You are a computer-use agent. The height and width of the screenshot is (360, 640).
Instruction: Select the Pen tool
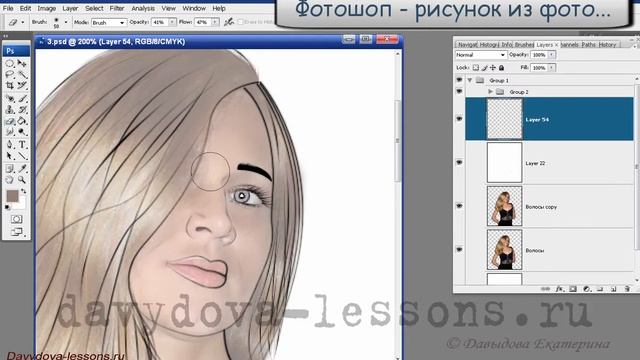pos(10,145)
